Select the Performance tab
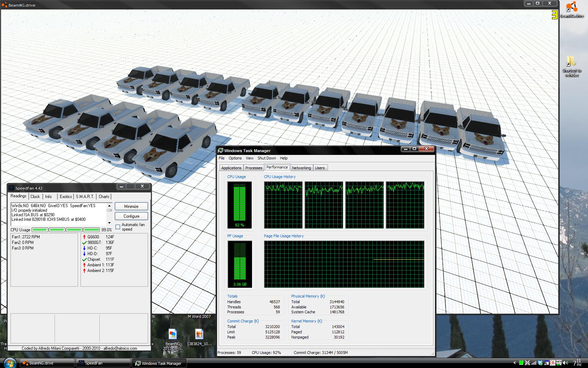The image size is (588, 368). tap(277, 167)
